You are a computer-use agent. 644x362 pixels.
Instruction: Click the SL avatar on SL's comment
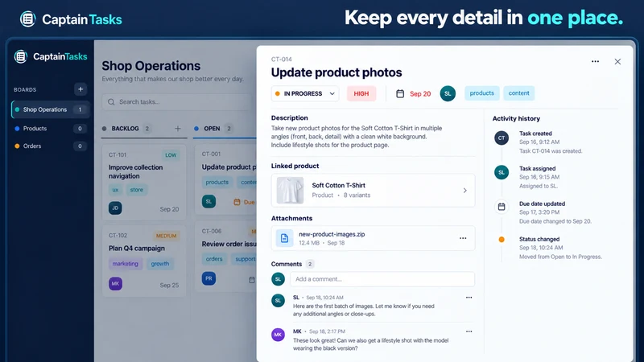click(278, 300)
